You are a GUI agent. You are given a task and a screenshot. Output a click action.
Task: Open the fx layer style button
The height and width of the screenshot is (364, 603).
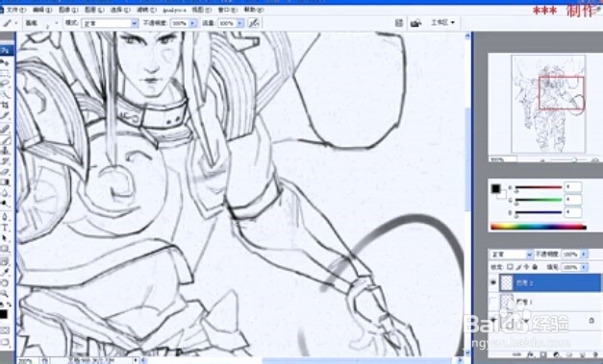pyautogui.click(x=530, y=354)
